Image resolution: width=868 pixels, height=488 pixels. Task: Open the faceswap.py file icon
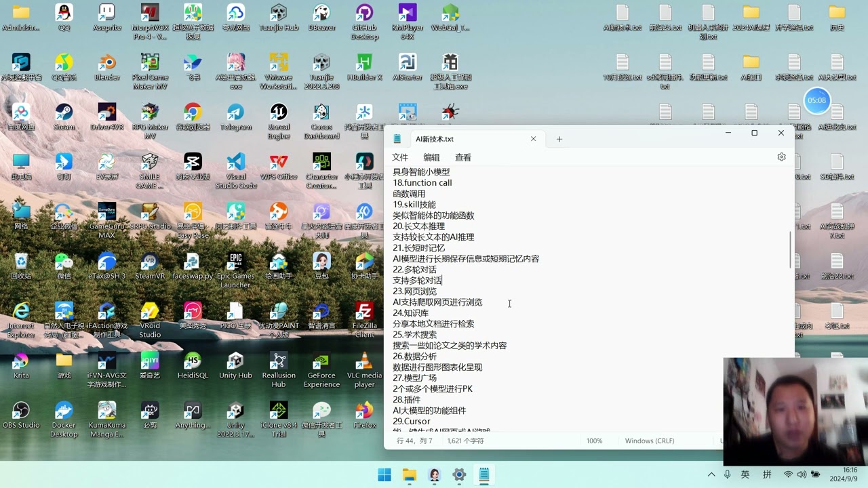pos(193,265)
